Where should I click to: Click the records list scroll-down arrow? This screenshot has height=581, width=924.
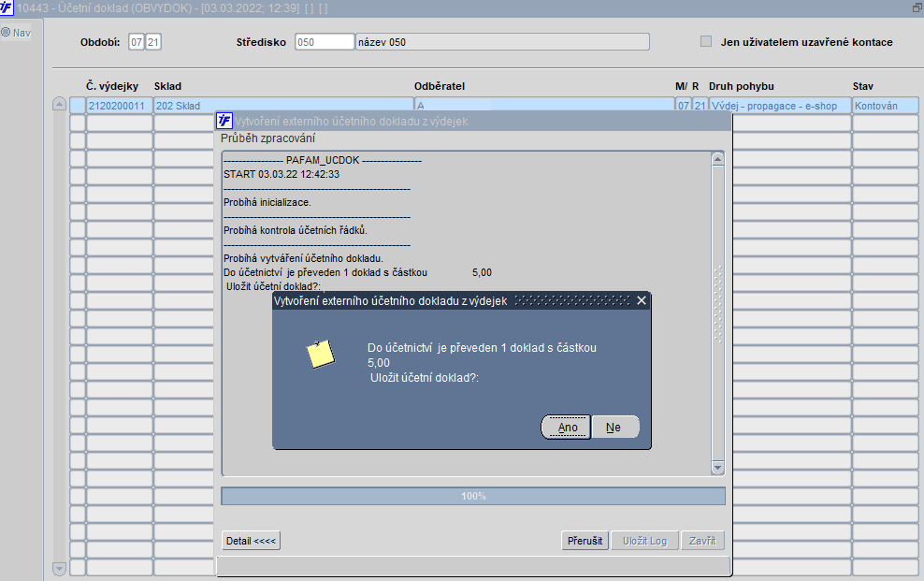[59, 569]
